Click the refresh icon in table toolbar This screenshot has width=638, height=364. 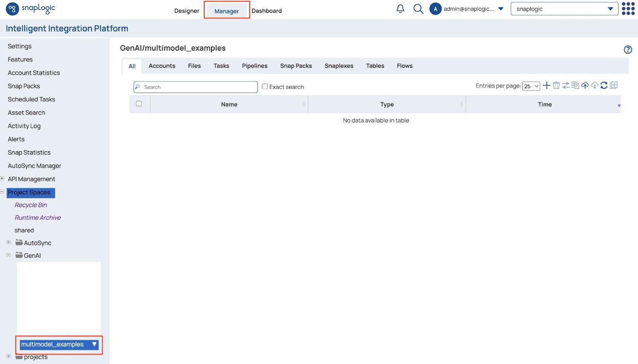pyautogui.click(x=604, y=85)
